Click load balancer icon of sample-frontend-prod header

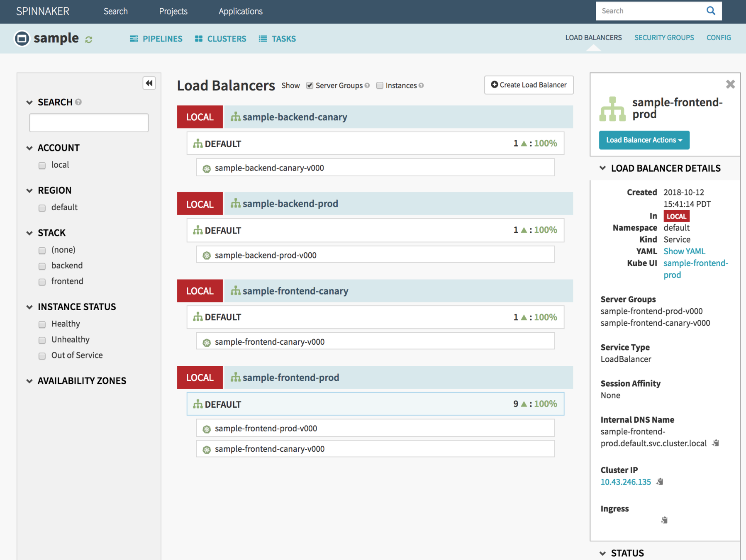point(236,377)
